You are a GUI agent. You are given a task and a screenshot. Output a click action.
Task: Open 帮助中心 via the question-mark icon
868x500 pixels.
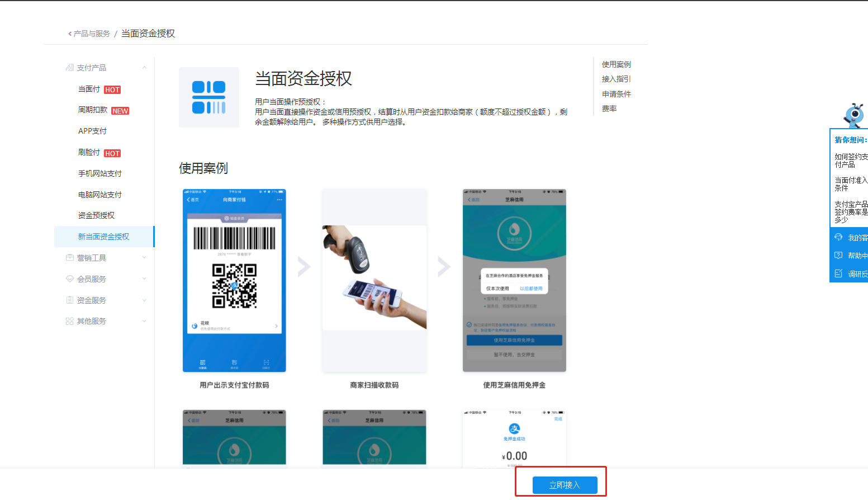(838, 256)
